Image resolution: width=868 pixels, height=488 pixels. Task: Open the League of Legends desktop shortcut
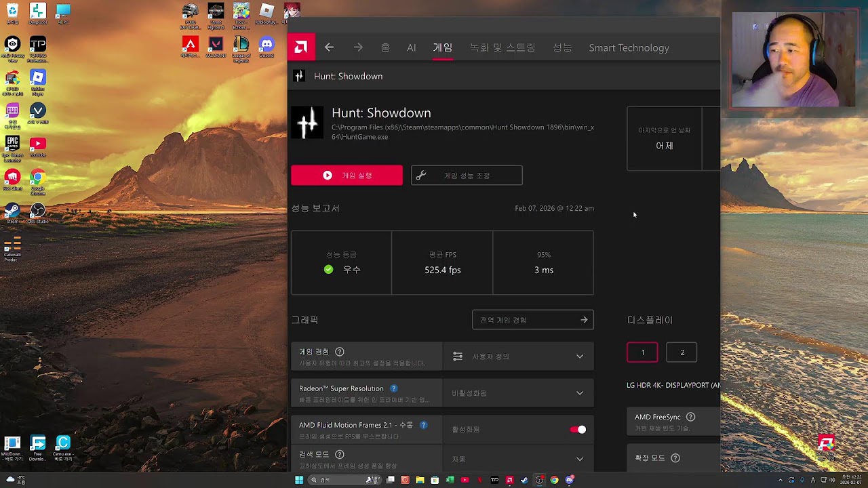(x=241, y=49)
